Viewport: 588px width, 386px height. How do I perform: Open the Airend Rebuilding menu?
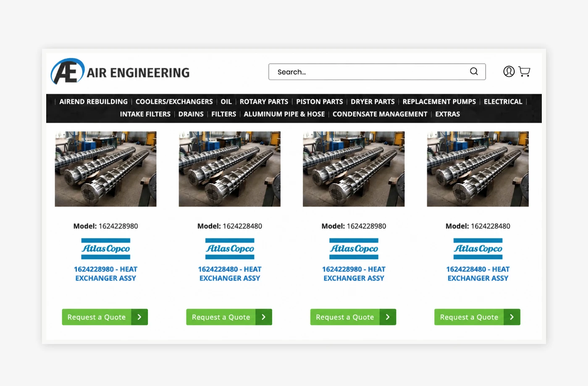(x=93, y=102)
